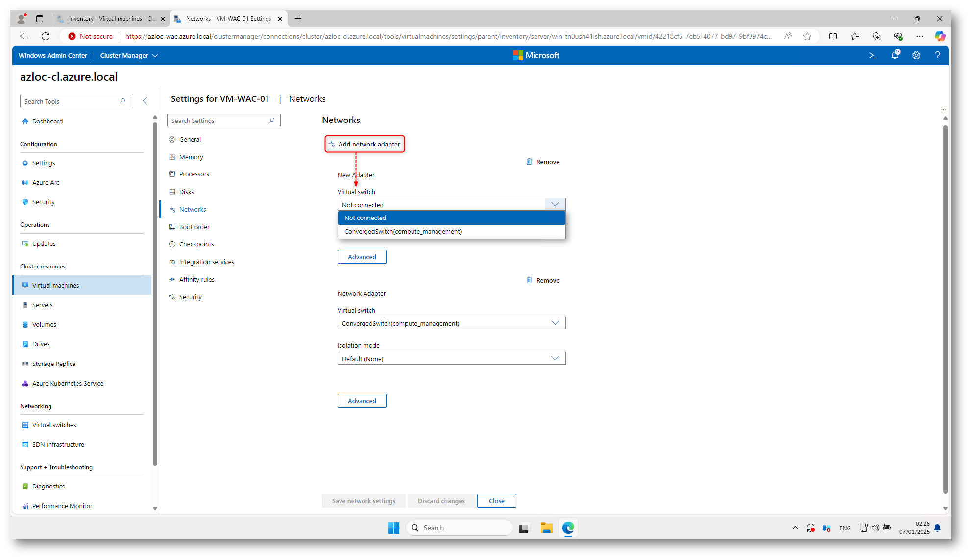
Task: Open Cluster Manager dropdown menu
Action: pos(128,56)
